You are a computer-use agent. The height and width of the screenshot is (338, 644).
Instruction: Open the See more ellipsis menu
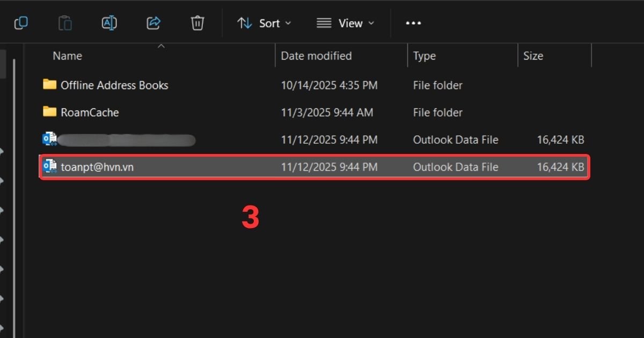pyautogui.click(x=413, y=23)
